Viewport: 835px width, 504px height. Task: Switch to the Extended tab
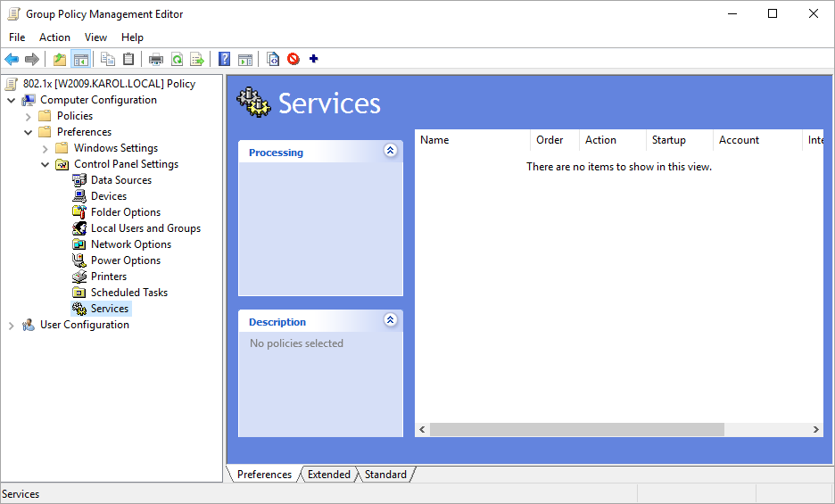[x=328, y=475]
